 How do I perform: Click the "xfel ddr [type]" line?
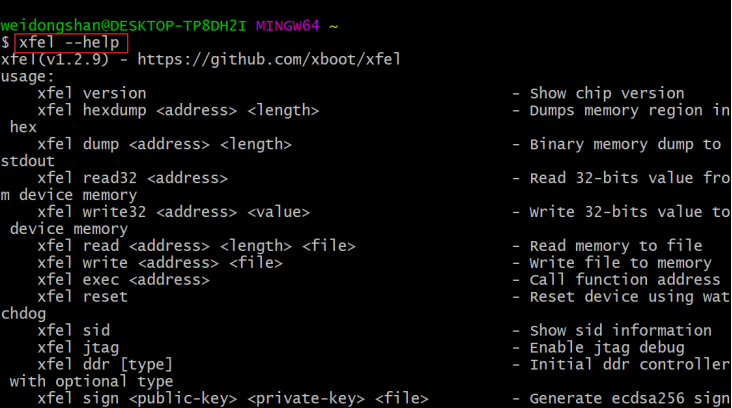point(106,364)
